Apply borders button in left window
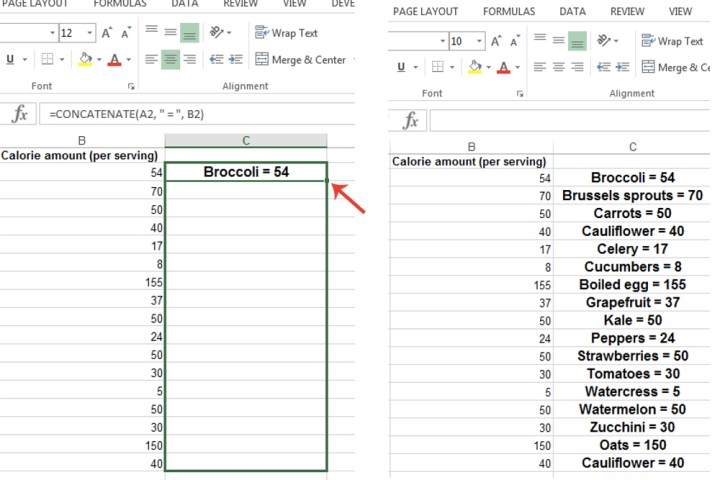Viewport: 720px width, 480px height. point(47,59)
